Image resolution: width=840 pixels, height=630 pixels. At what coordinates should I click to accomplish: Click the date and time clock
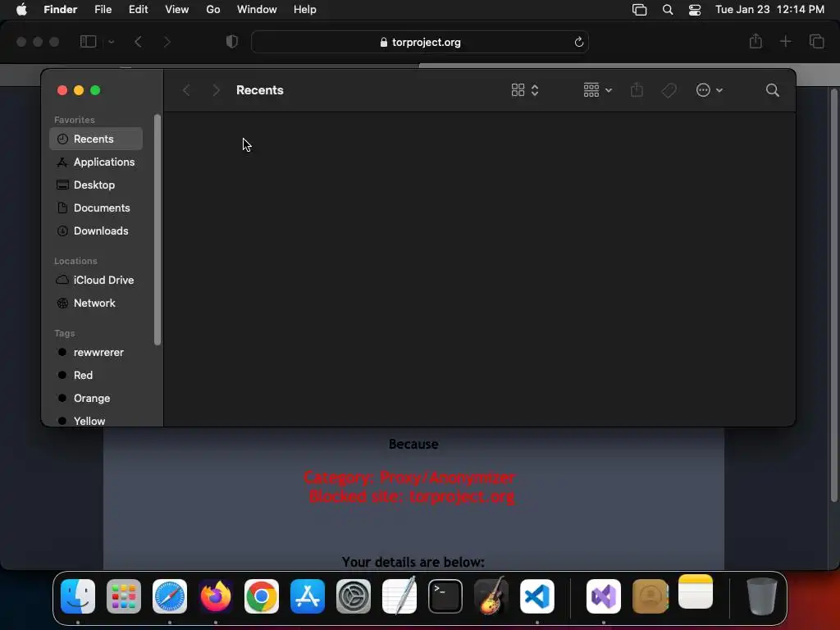[769, 10]
